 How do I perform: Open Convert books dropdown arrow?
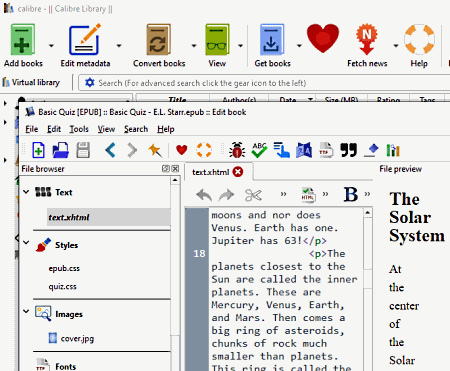pos(194,45)
